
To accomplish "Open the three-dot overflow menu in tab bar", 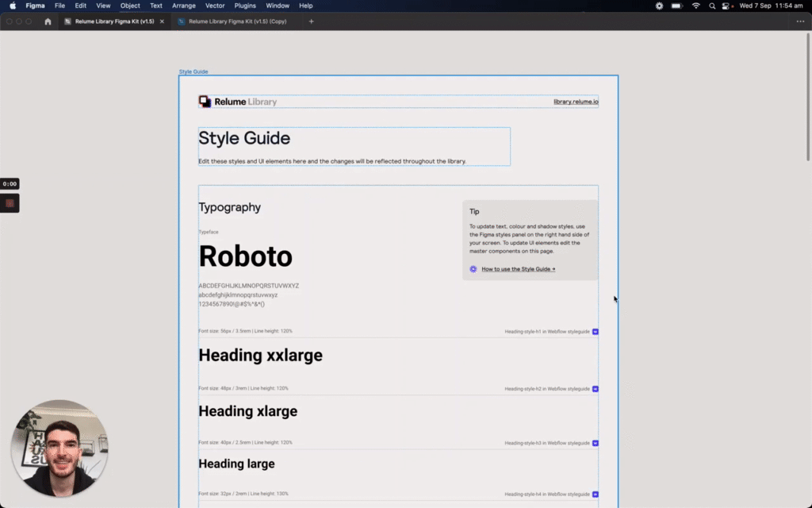I will pos(800,21).
